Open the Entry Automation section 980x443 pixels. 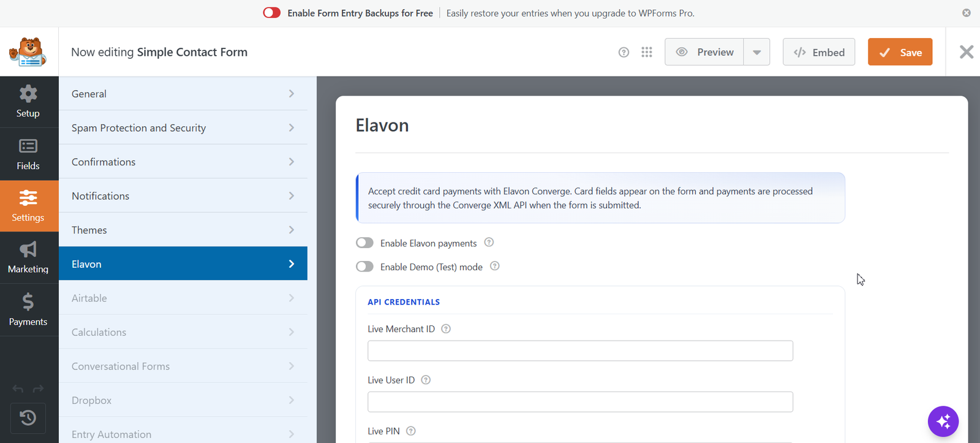[x=183, y=431]
